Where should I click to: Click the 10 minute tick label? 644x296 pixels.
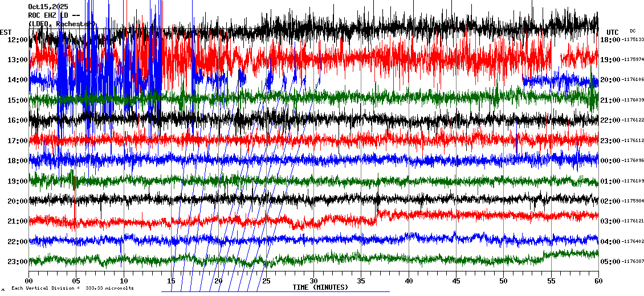pyautogui.click(x=124, y=281)
